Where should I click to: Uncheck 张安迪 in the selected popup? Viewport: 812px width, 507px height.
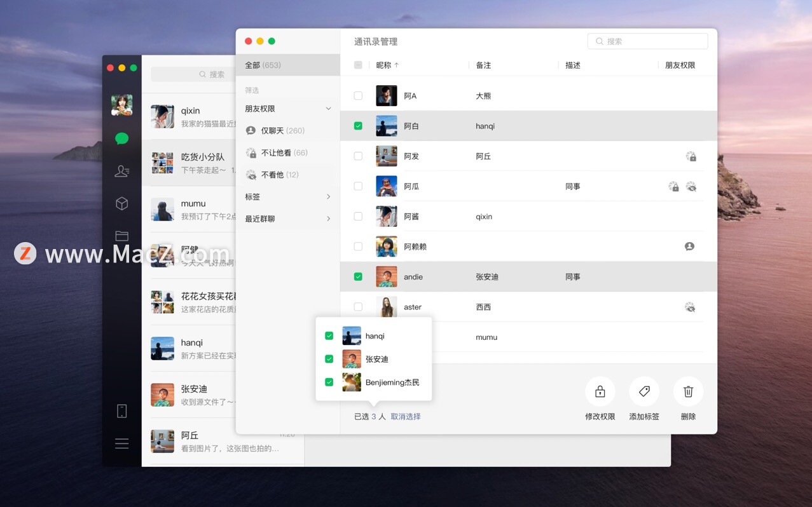[x=329, y=359]
